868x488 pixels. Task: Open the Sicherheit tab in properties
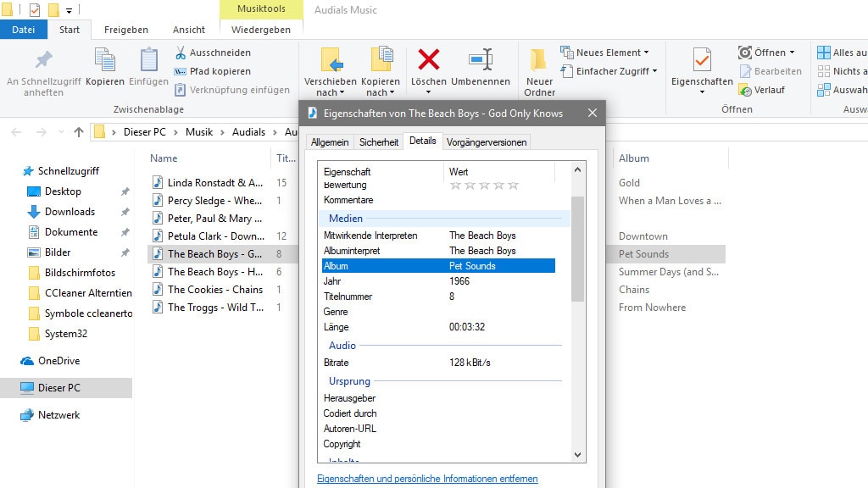click(379, 142)
